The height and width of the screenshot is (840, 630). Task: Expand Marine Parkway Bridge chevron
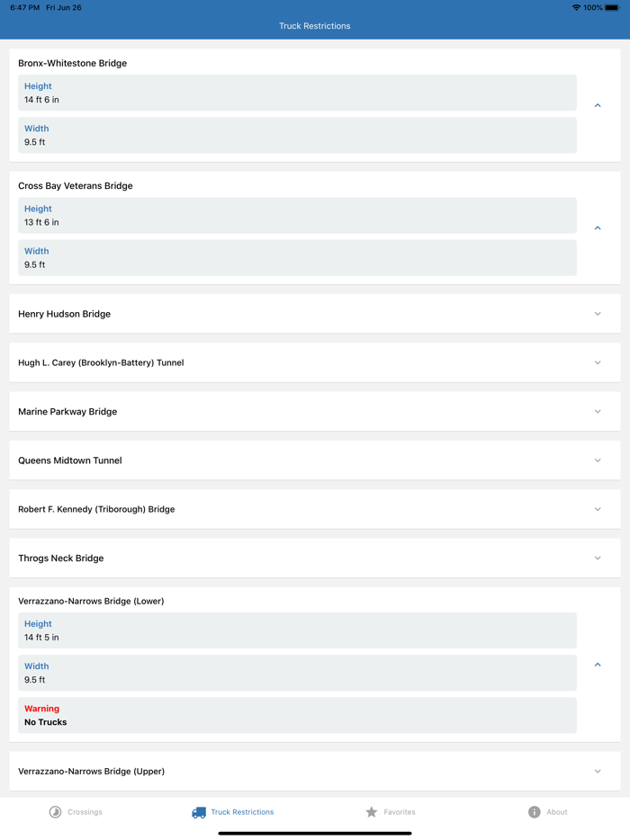pyautogui.click(x=598, y=412)
